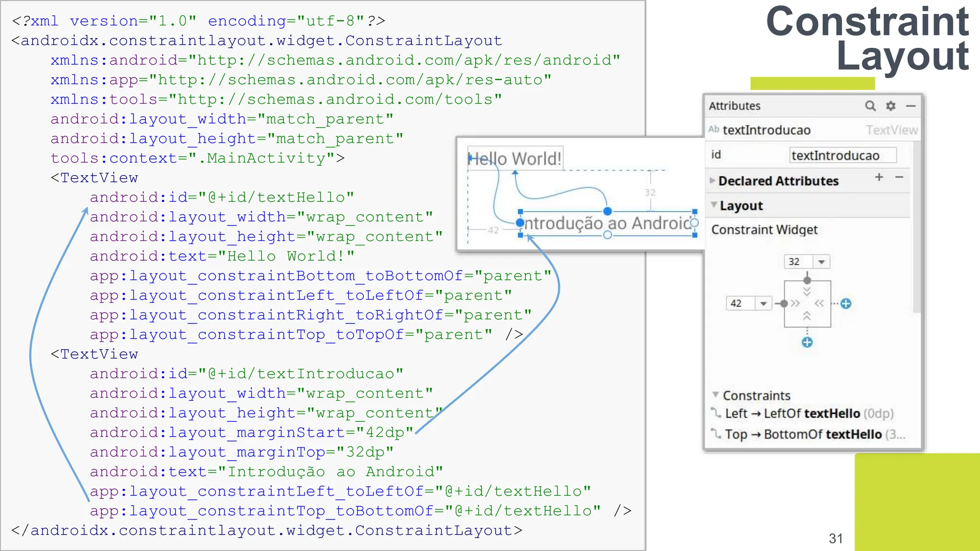Viewport: 980px width, 551px height.
Task: Click the id field containing textIntroducao
Action: [x=842, y=155]
